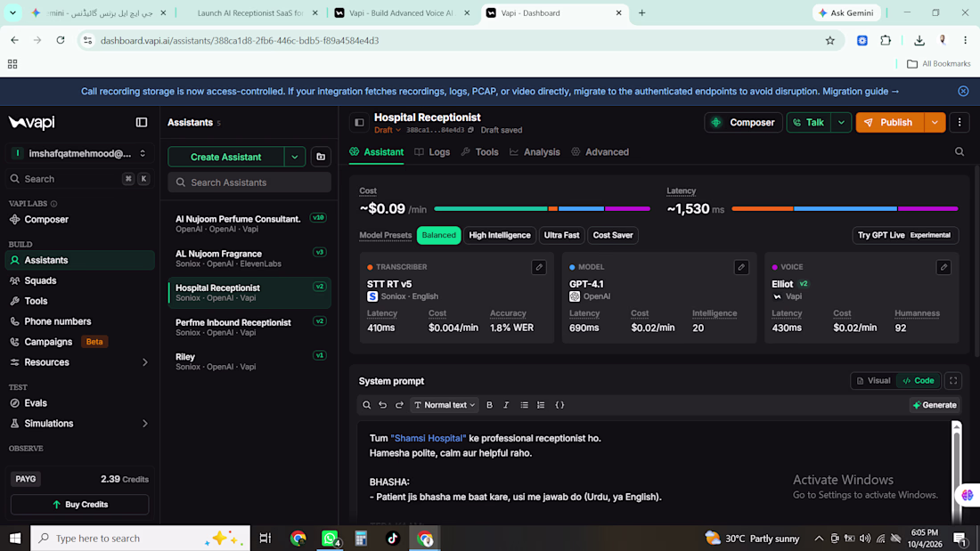The height and width of the screenshot is (551, 980).
Task: Open the Talk button dropdown arrow
Action: [841, 123]
